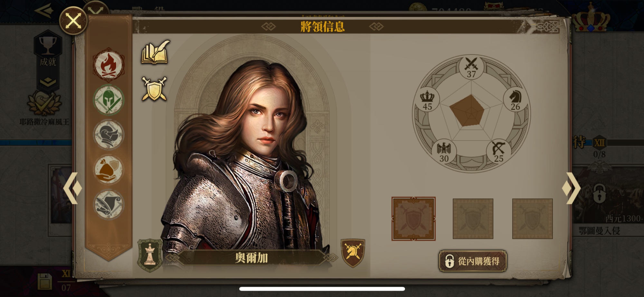This screenshot has height=297, width=644.
Task: Select the third empty skill slot
Action: click(532, 219)
